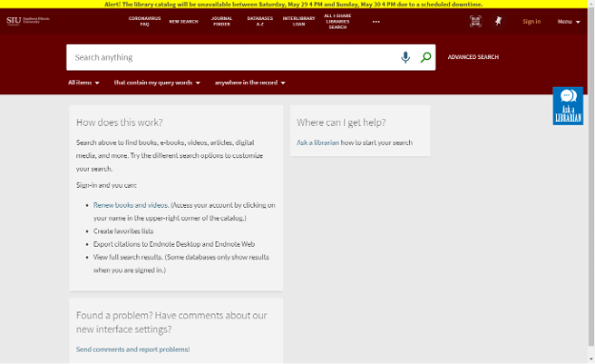
Task: Follow the 'Renew books and videos' link
Action: pyautogui.click(x=131, y=205)
